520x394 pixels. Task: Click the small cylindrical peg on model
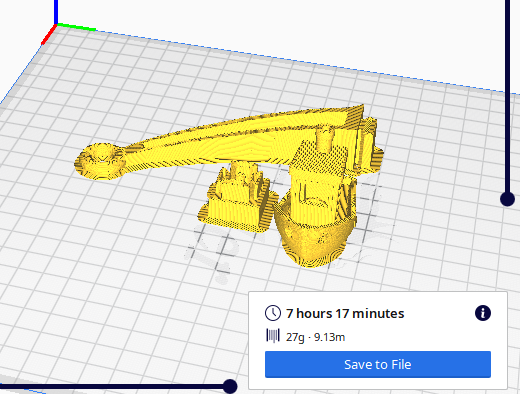324,137
